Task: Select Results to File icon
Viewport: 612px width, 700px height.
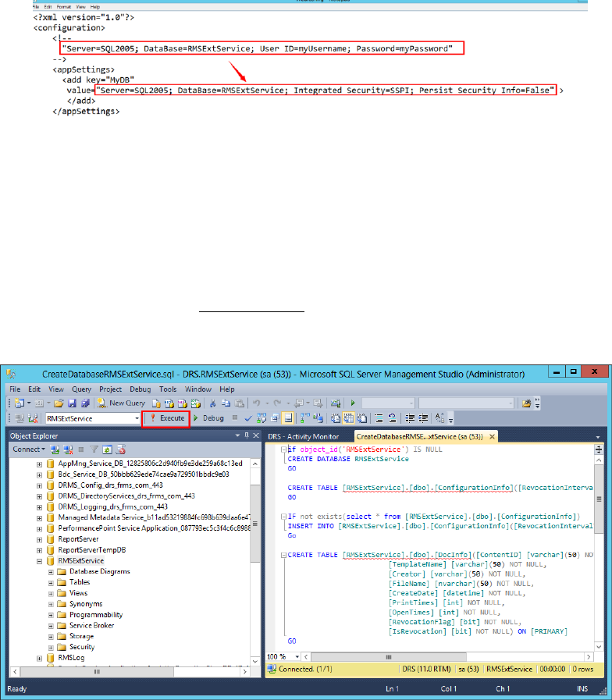Action: [x=362, y=418]
